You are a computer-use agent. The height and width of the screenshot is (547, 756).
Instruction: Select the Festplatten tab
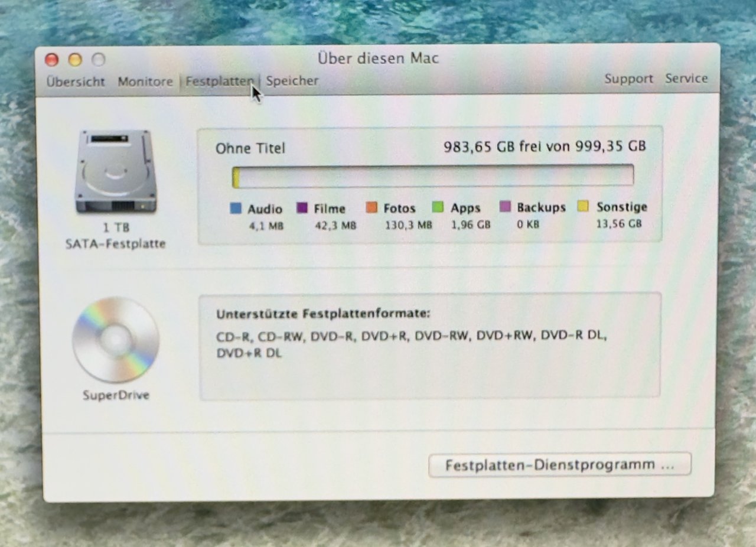point(220,82)
